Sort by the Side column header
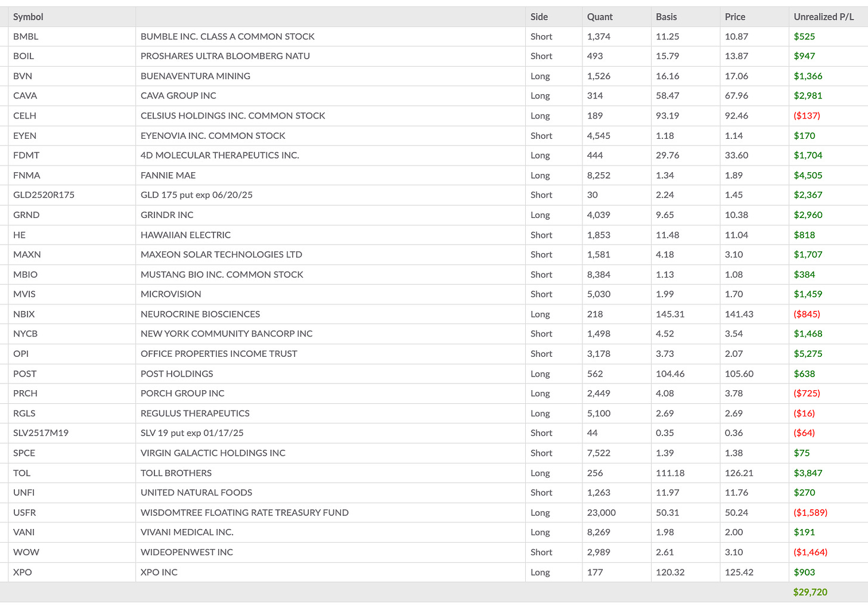Viewport: 868px width, 607px height. click(x=539, y=17)
